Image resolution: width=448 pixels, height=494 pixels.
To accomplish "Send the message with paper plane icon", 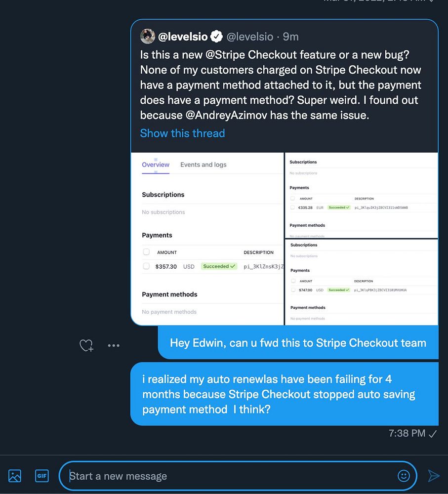I will point(434,476).
